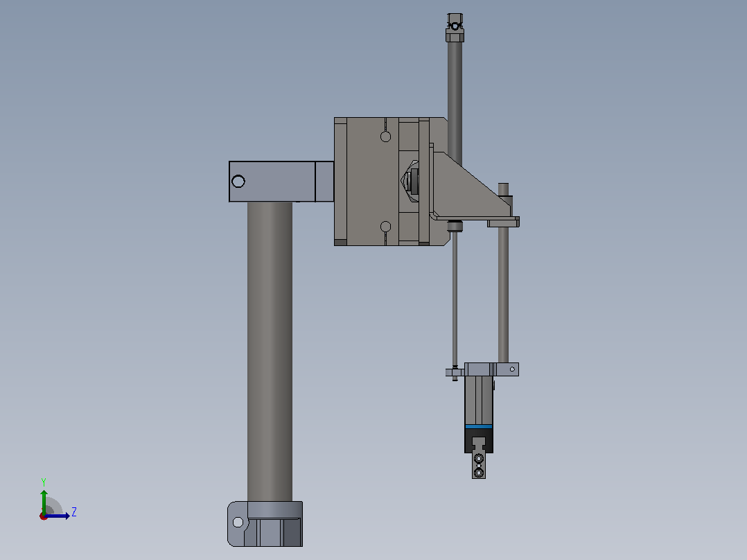The height and width of the screenshot is (560, 747).
Task: Select the thin rod below the bracket
Action: [x=455, y=300]
